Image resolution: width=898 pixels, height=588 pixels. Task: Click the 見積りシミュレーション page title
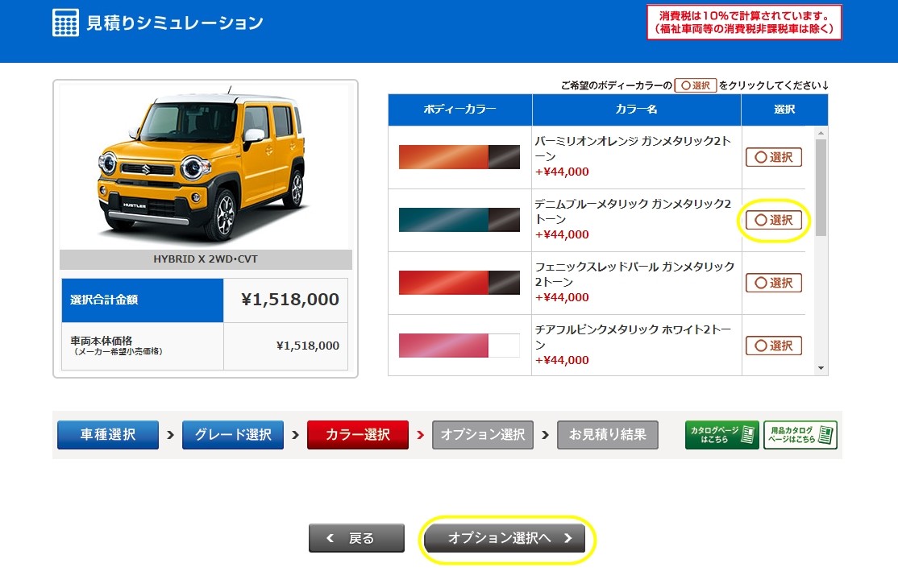click(x=175, y=23)
